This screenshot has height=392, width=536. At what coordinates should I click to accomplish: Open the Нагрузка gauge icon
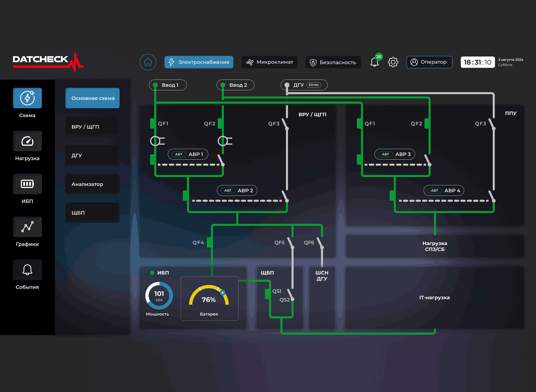[27, 141]
